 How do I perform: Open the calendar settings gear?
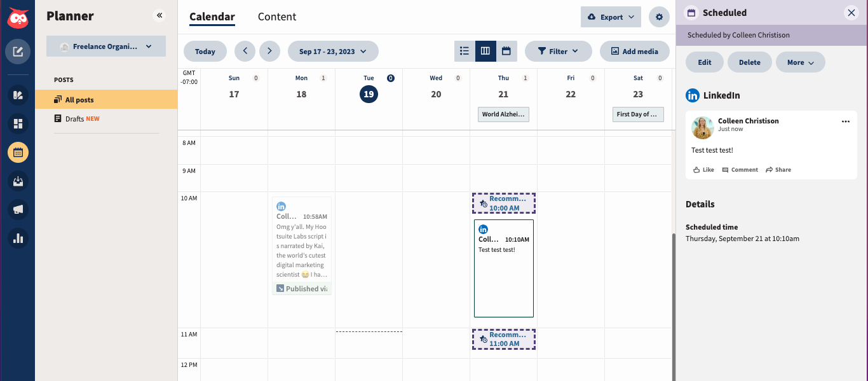pos(659,17)
